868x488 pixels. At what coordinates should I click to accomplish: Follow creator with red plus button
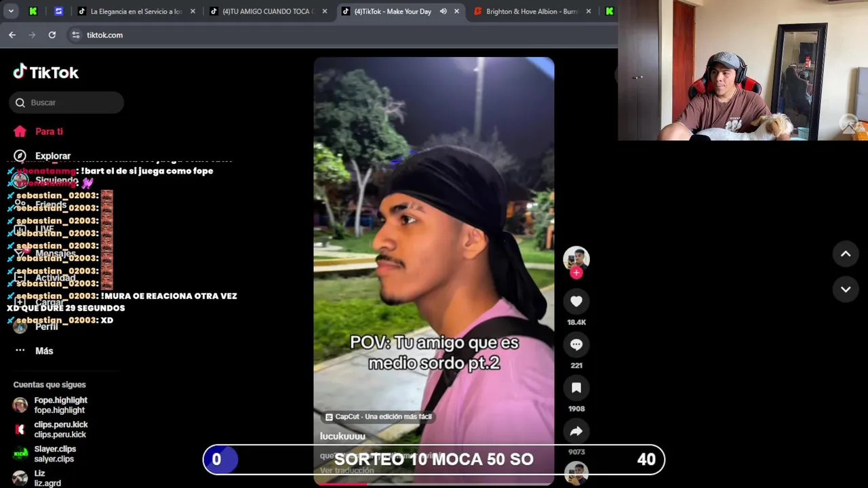pos(576,272)
